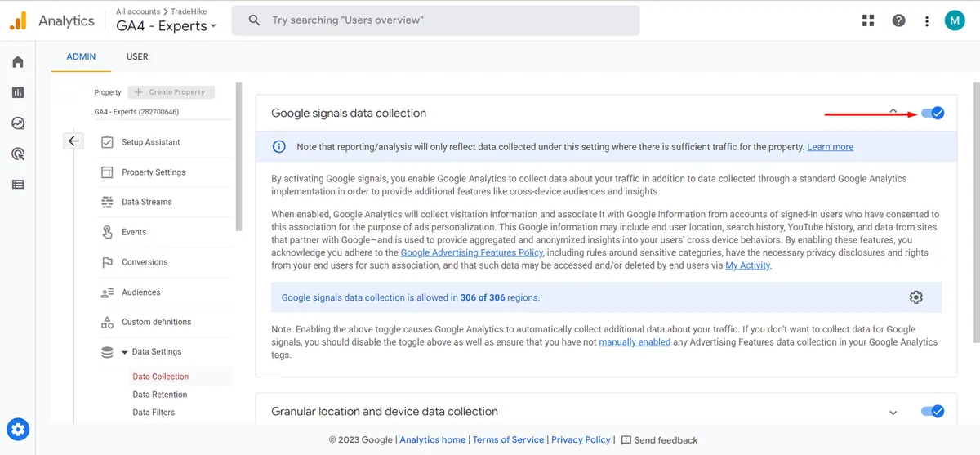Toggle Google signals data collection switch
The height and width of the screenshot is (455, 980).
(933, 113)
